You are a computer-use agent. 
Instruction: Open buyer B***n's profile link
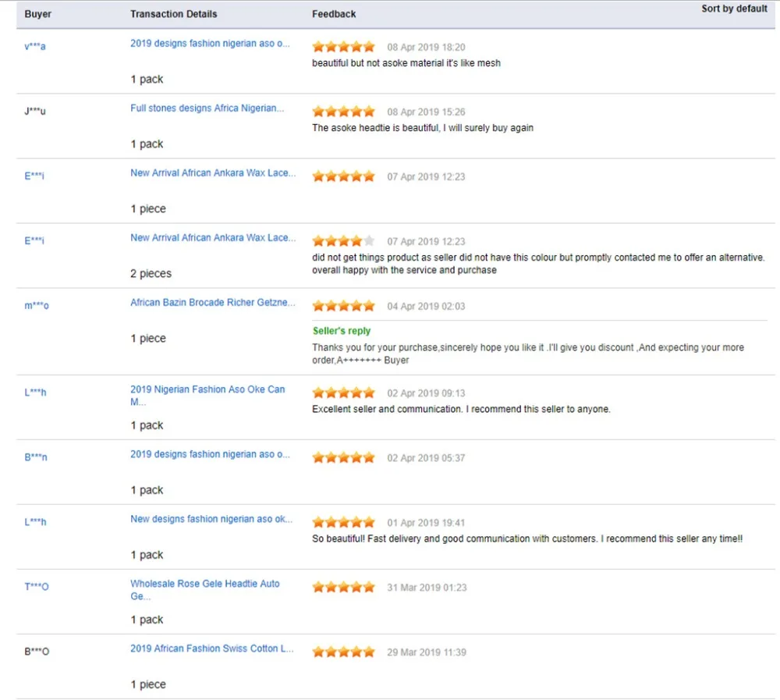point(36,457)
